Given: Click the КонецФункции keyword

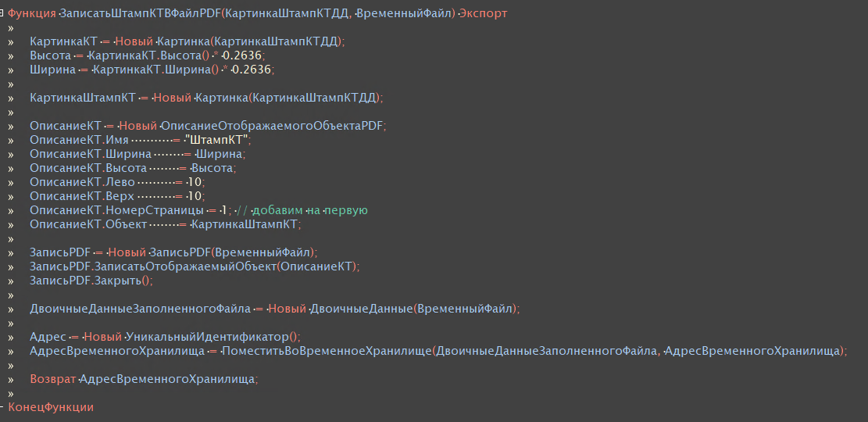Looking at the screenshot, I should (51, 407).
